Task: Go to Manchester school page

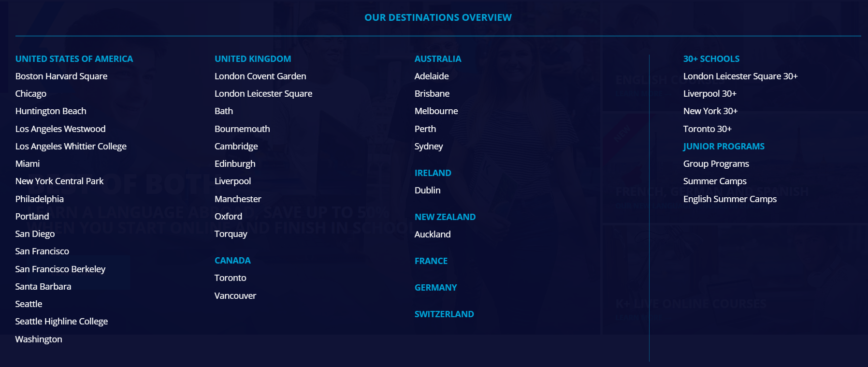Action: [238, 199]
